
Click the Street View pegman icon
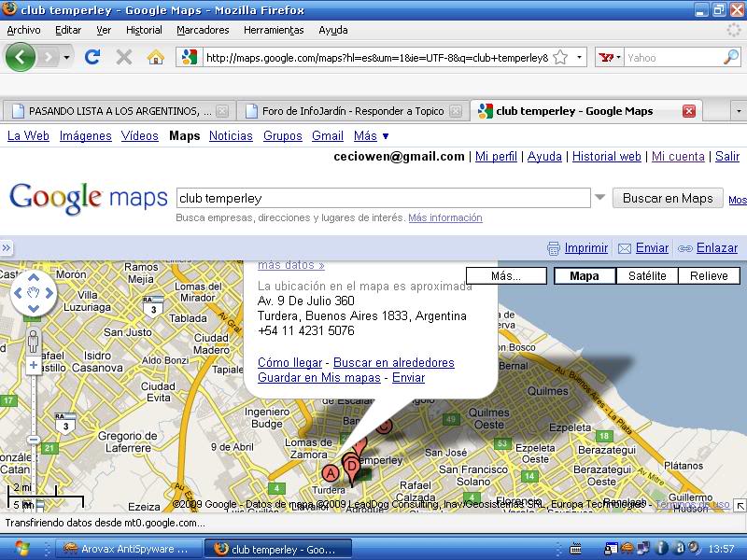click(34, 341)
